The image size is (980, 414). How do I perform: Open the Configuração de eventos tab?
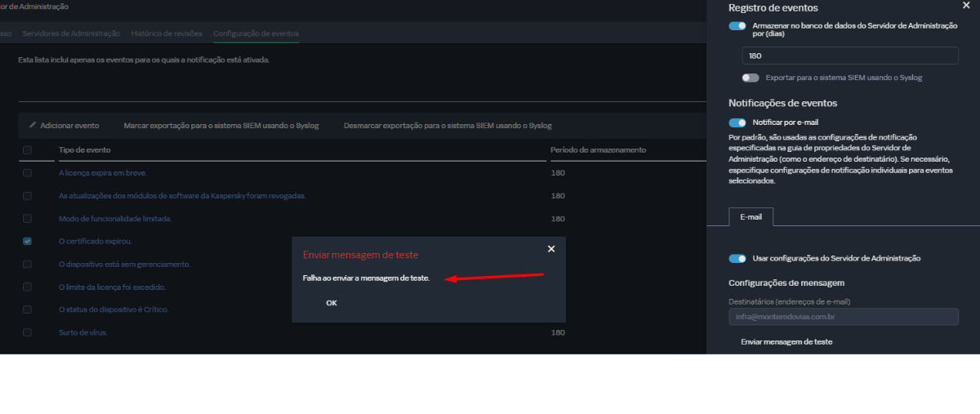pos(256,33)
